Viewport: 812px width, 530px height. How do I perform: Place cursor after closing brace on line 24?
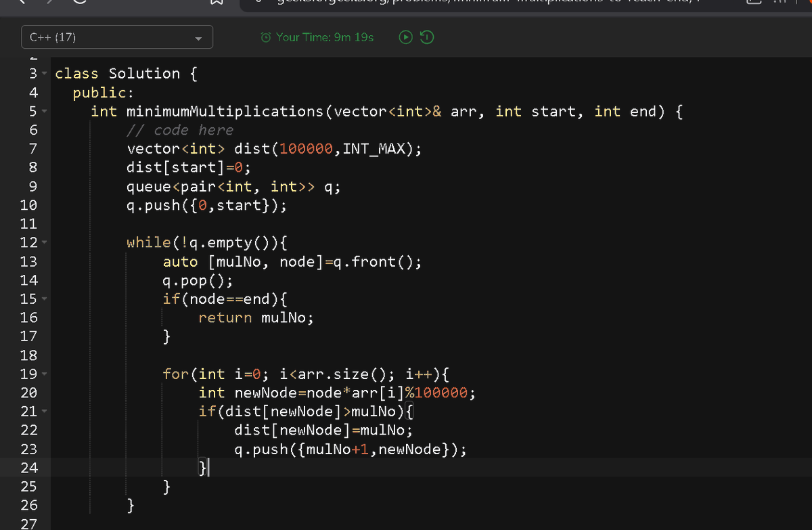tap(207, 468)
